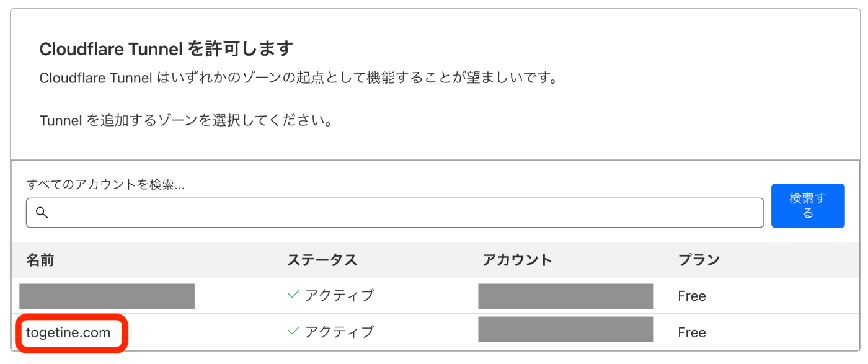
Task: Click the アカウント column header
Action: 517,260
